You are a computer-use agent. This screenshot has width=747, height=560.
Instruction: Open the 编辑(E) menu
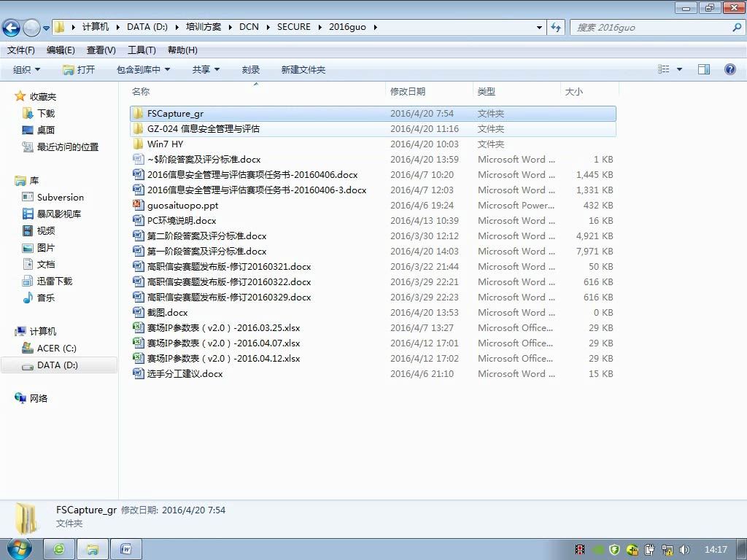coord(61,50)
